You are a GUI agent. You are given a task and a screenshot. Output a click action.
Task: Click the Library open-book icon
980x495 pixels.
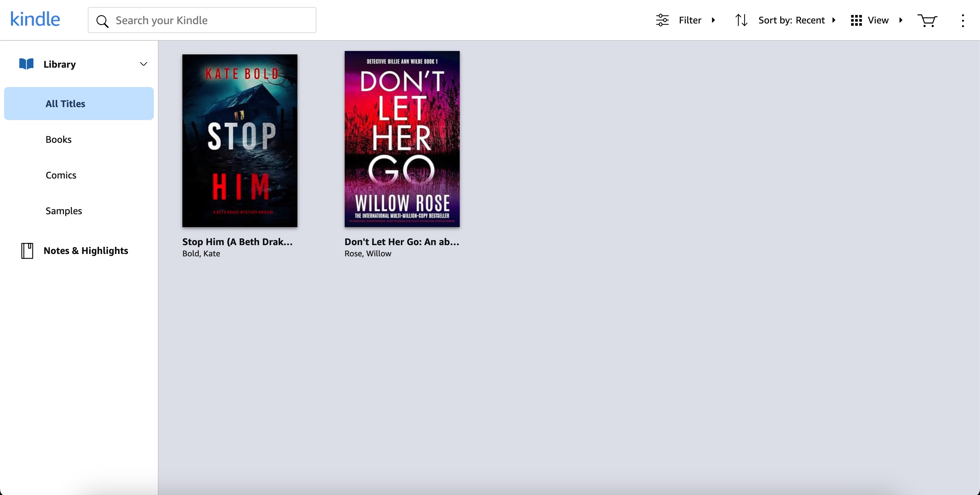[26, 64]
